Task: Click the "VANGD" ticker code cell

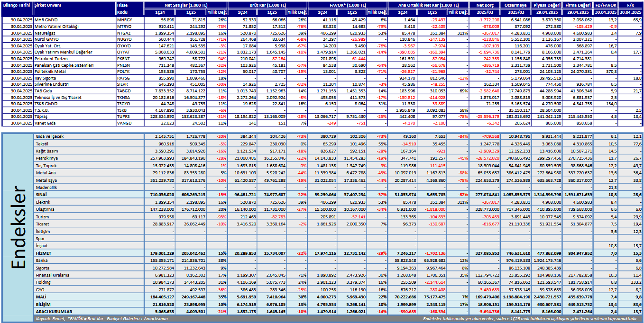Action: coord(123,123)
